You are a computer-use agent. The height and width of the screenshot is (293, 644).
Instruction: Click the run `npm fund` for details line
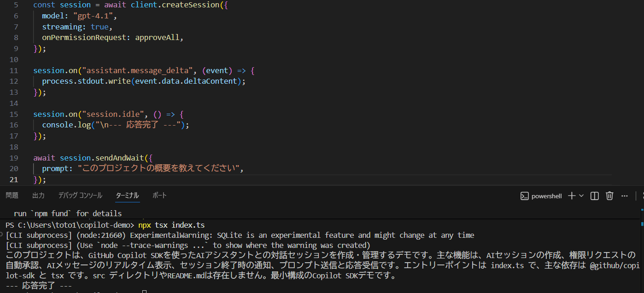point(68,213)
